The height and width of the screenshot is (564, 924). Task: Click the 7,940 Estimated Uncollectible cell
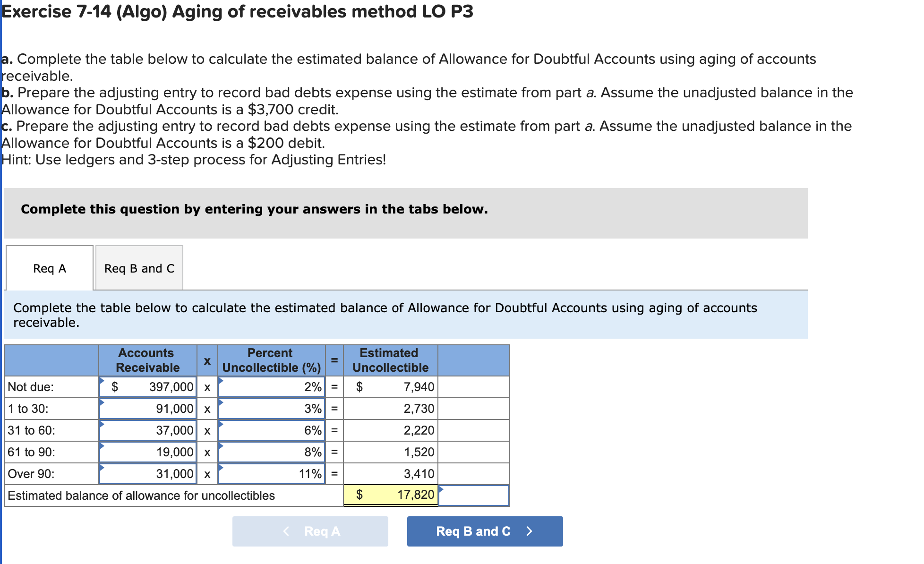coord(391,387)
